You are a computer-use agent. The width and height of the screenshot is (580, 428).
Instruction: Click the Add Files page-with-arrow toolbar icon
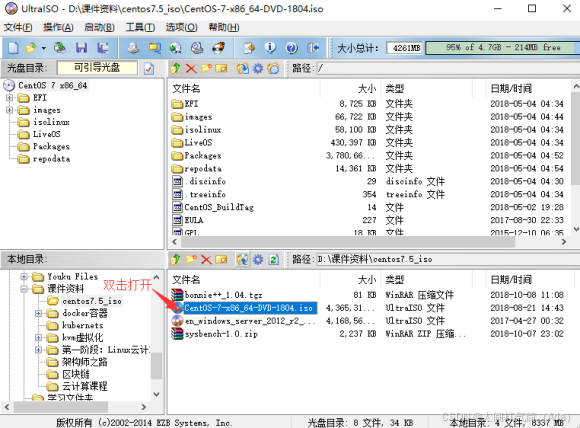249,48
